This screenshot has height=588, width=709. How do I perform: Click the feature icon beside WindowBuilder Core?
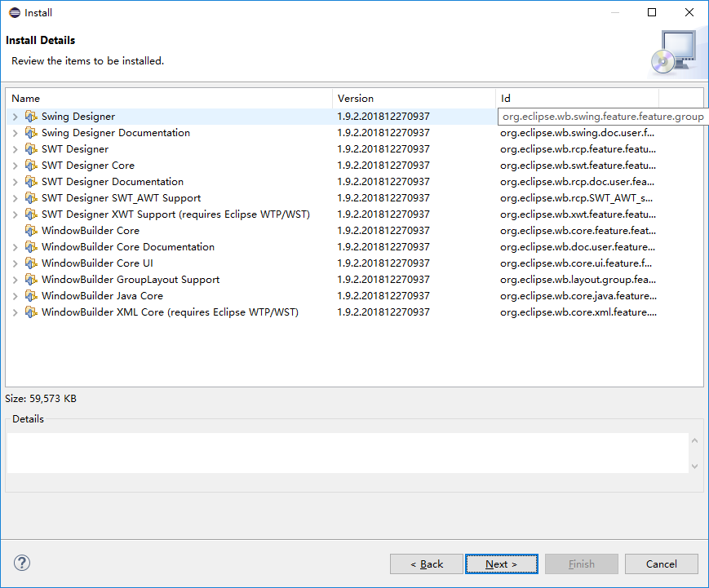[x=31, y=231]
